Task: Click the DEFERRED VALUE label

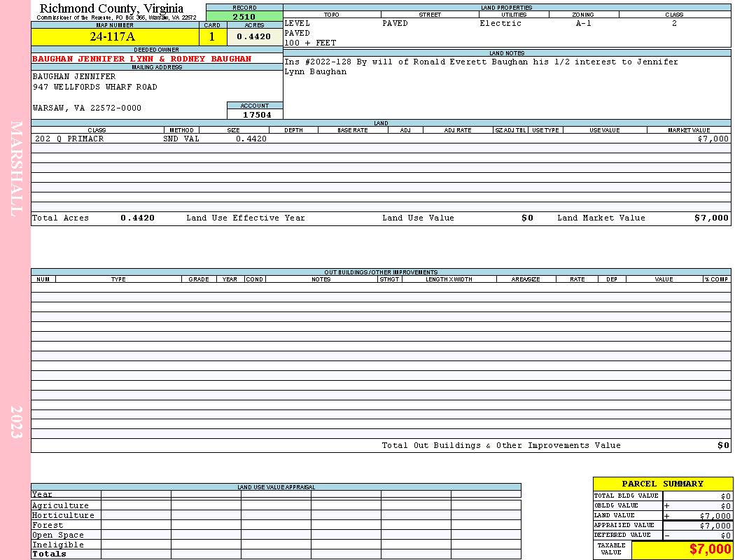Action: (x=622, y=535)
